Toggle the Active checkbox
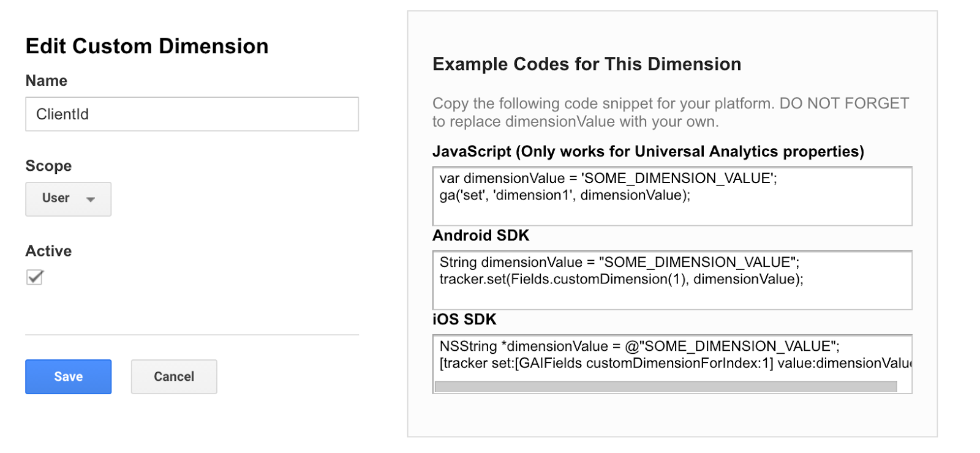The height and width of the screenshot is (453, 980). (x=35, y=277)
